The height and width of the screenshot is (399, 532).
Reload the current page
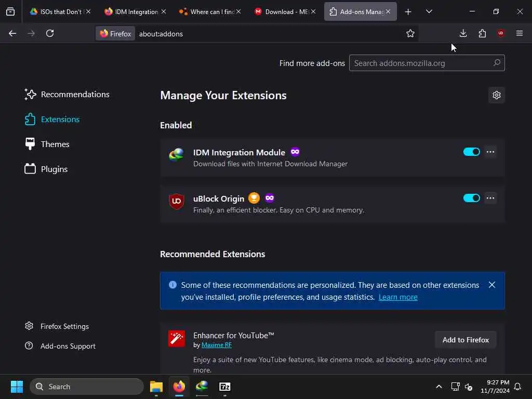coord(50,33)
